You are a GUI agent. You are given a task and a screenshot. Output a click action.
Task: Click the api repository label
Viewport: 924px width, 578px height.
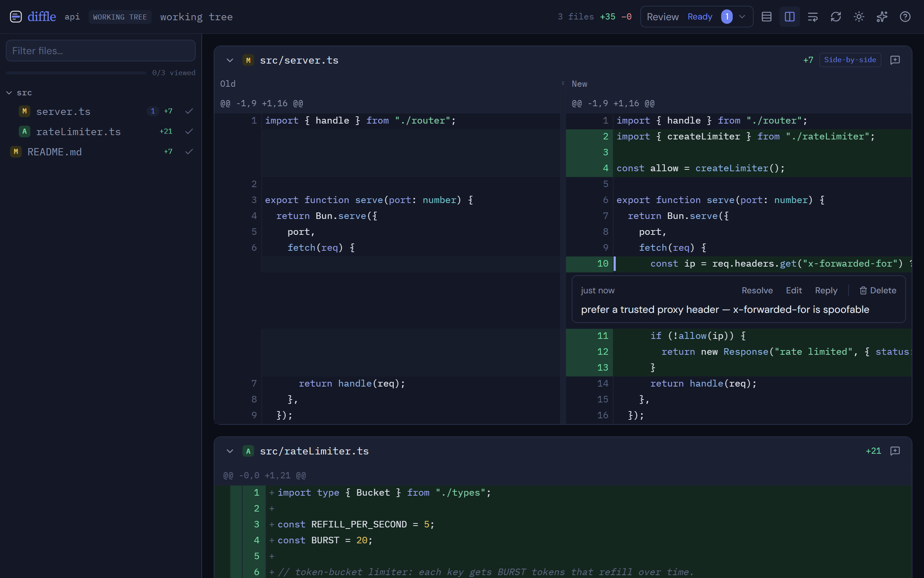[72, 17]
